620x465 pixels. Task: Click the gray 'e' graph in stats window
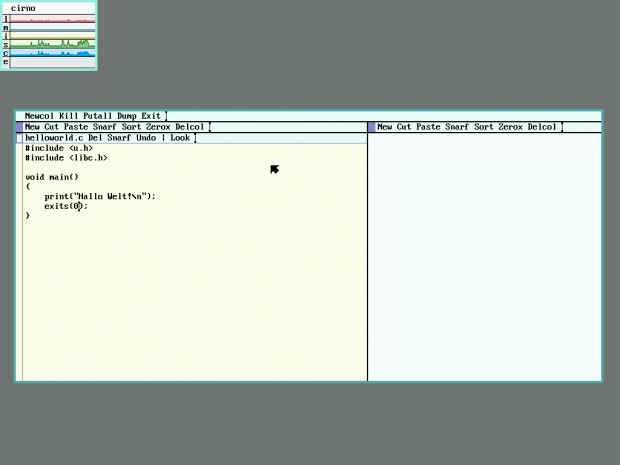pos(52,62)
